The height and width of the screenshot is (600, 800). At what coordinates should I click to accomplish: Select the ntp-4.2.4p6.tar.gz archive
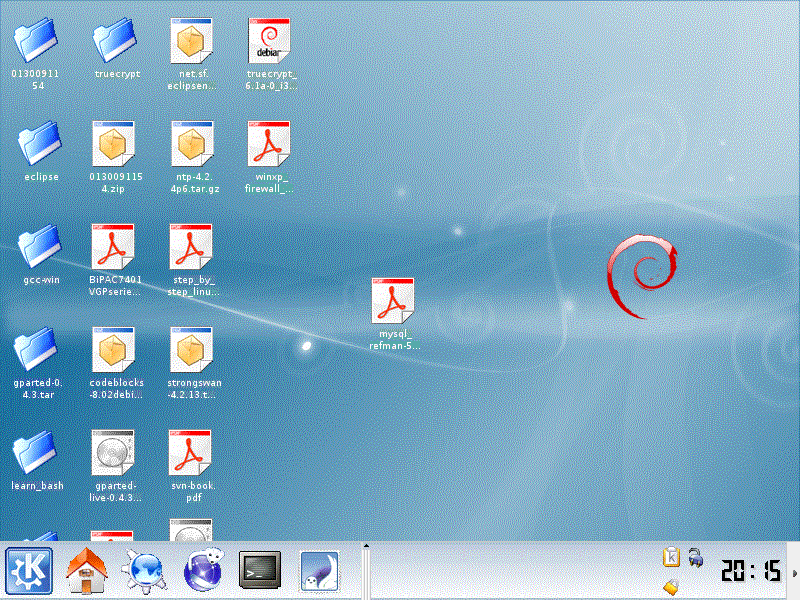pyautogui.click(x=192, y=144)
